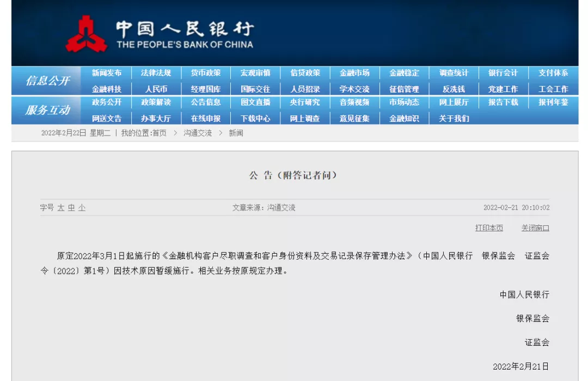Open the 法律法规 menu item
The image size is (588, 381).
coord(156,73)
